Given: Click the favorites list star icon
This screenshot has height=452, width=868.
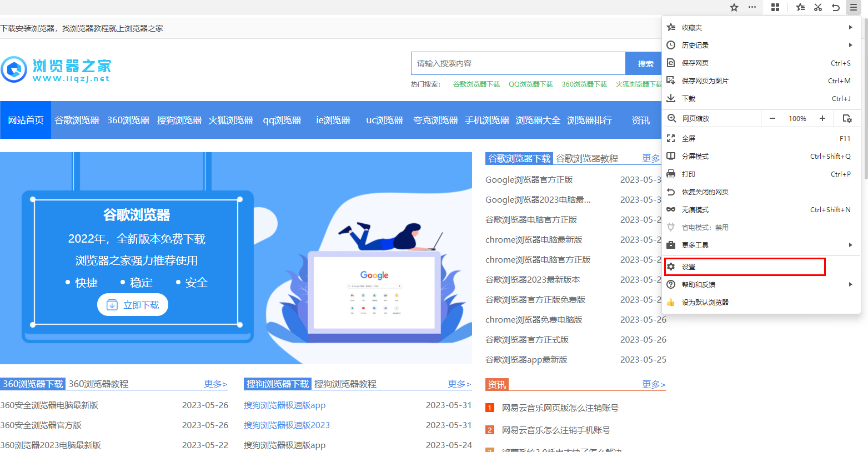Looking at the screenshot, I should [x=800, y=7].
